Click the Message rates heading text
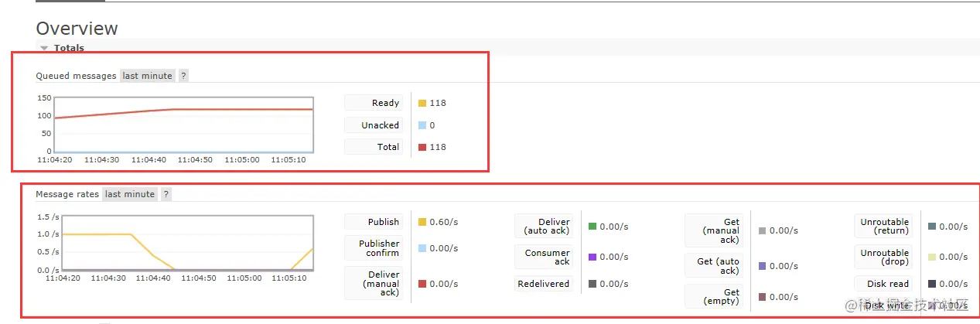 pos(67,194)
